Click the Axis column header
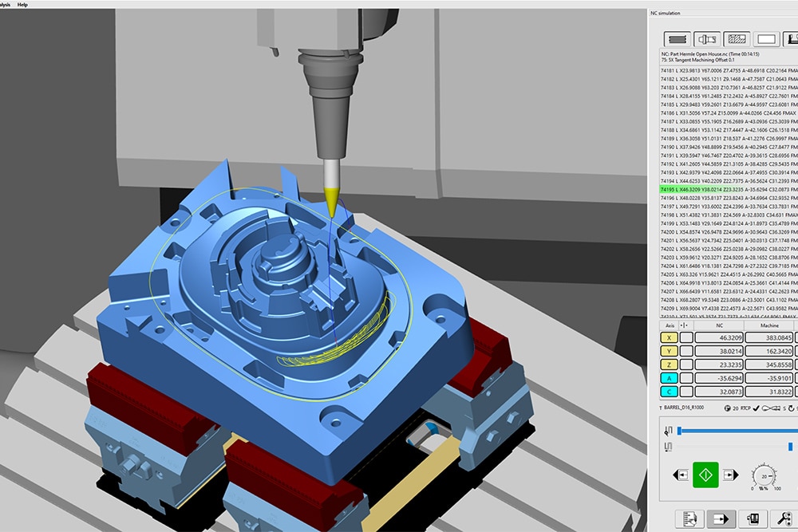Screen dimensions: 798x532 [x=670, y=325]
